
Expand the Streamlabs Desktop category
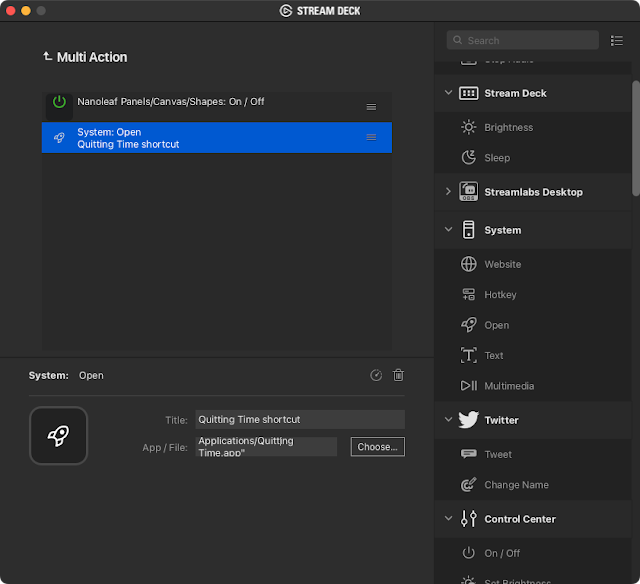point(448,191)
